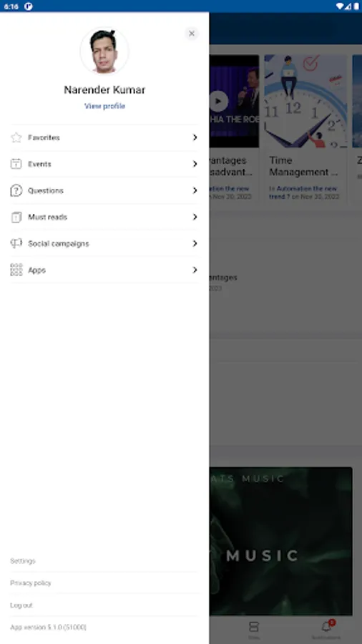
Task: Open the Time Management article card image
Action: (x=305, y=101)
